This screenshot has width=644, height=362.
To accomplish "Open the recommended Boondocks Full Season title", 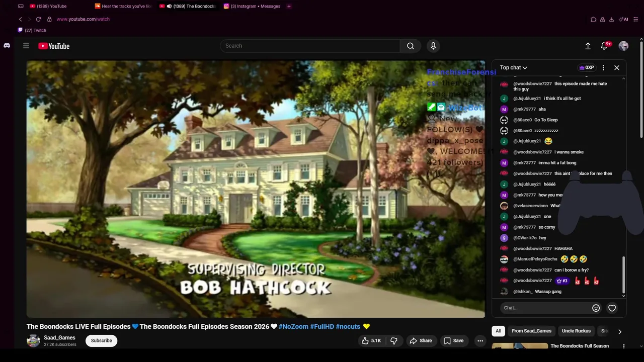I will (580, 346).
